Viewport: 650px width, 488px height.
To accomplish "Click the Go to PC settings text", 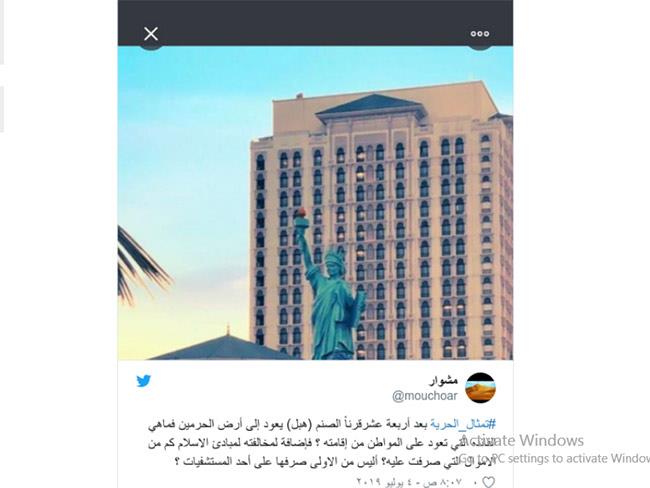I will pyautogui.click(x=554, y=458).
